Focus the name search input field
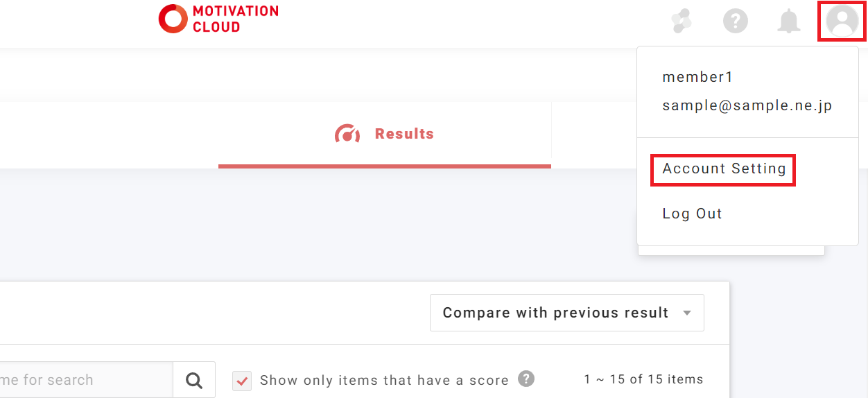Viewport: 868px width, 398px height. point(83,380)
